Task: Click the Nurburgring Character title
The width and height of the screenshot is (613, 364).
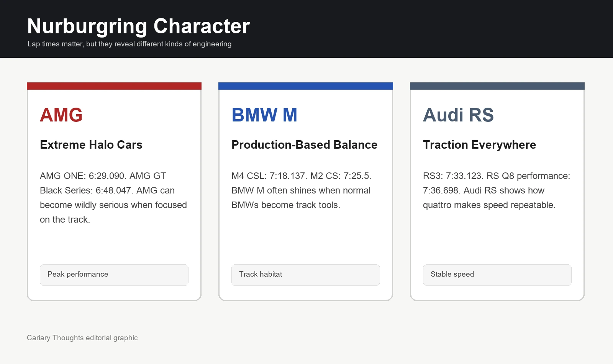Action: pyautogui.click(x=138, y=26)
